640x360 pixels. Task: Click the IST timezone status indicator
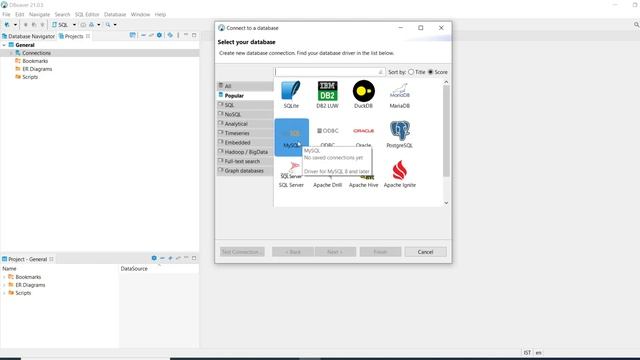(527, 353)
